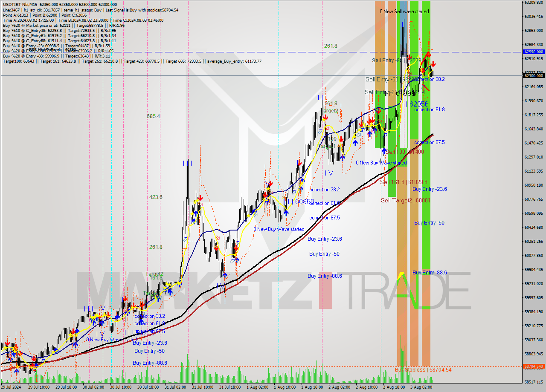Click the blue 62590.000 price tag
The image size is (546, 392).
(534, 52)
